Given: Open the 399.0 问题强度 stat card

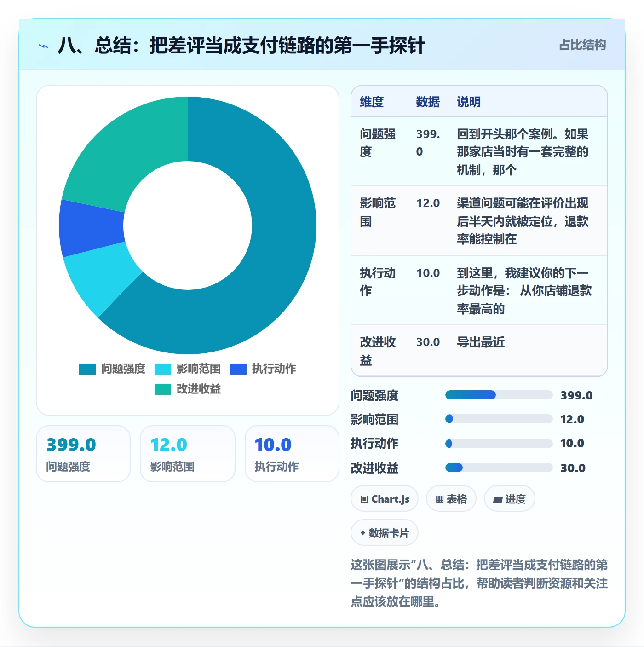Looking at the screenshot, I should tap(83, 454).
